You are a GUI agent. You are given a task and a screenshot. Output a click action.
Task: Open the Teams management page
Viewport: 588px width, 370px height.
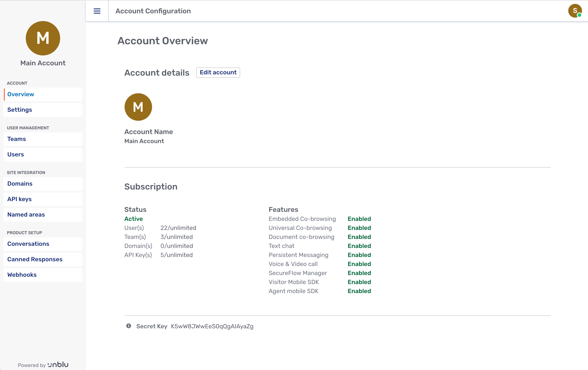point(16,139)
